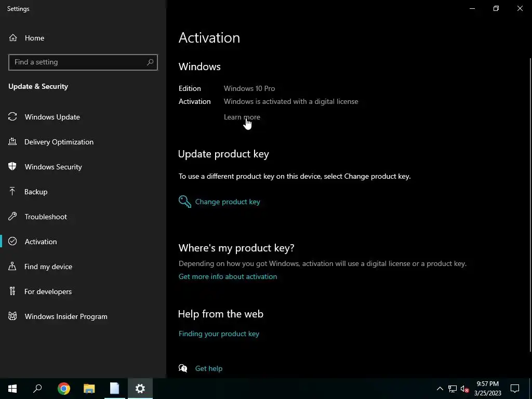Click the Update & Security heading

click(38, 86)
